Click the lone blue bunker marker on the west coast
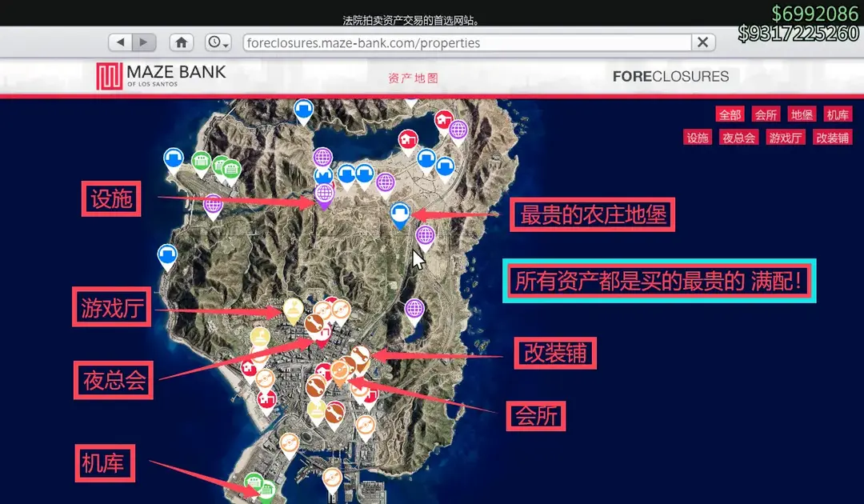The image size is (864, 504). (167, 256)
